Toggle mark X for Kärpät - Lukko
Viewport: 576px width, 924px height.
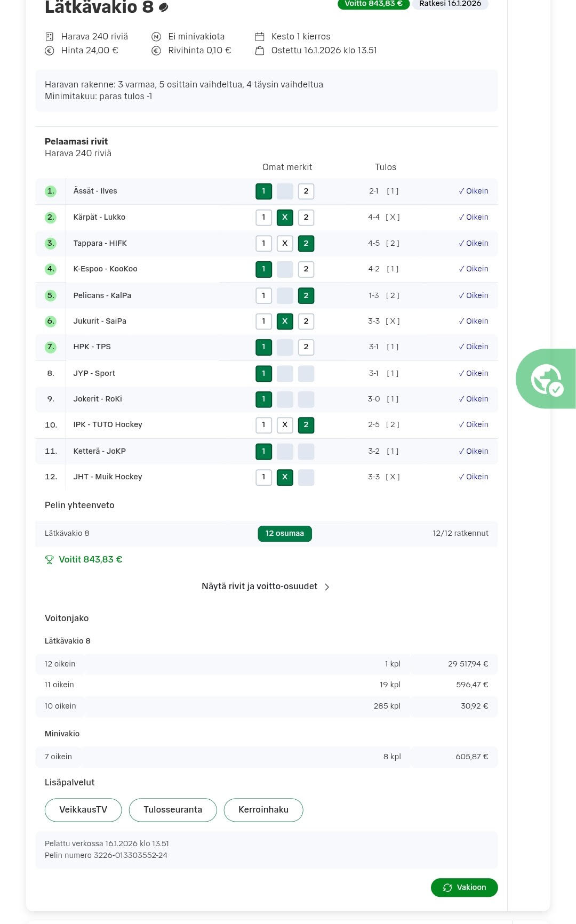pos(285,218)
